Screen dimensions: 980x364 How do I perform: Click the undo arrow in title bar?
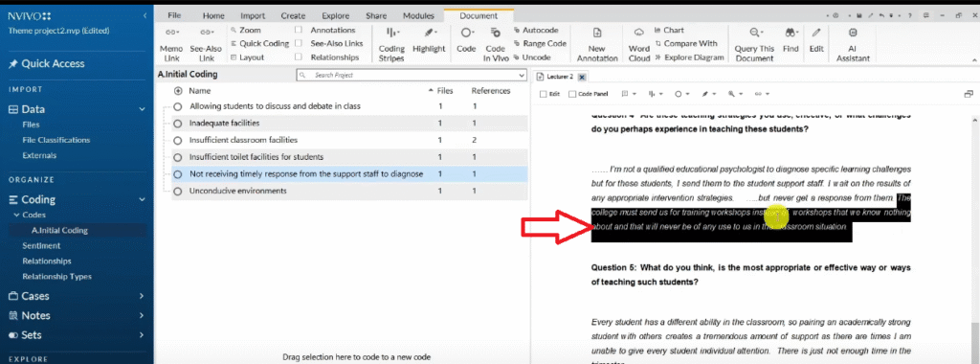pos(881,15)
